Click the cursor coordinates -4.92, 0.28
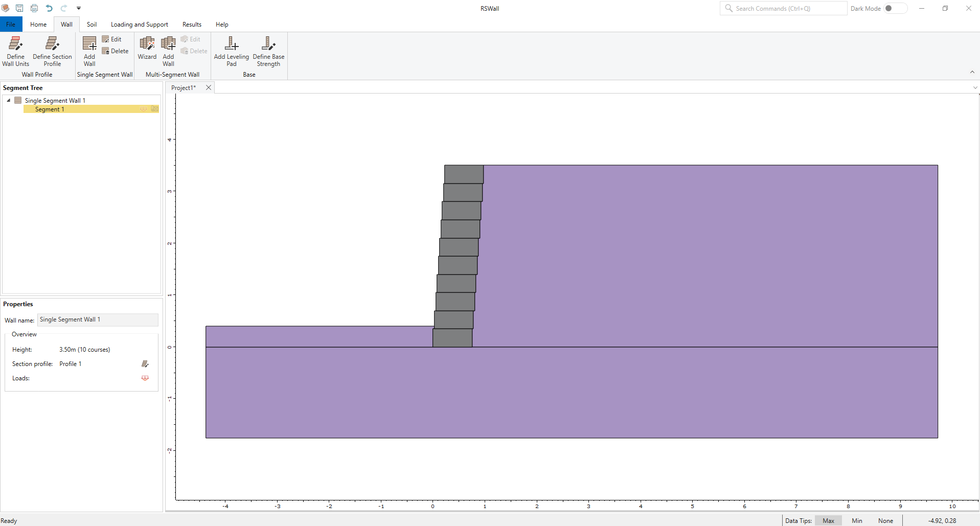The image size is (980, 526). click(942, 521)
